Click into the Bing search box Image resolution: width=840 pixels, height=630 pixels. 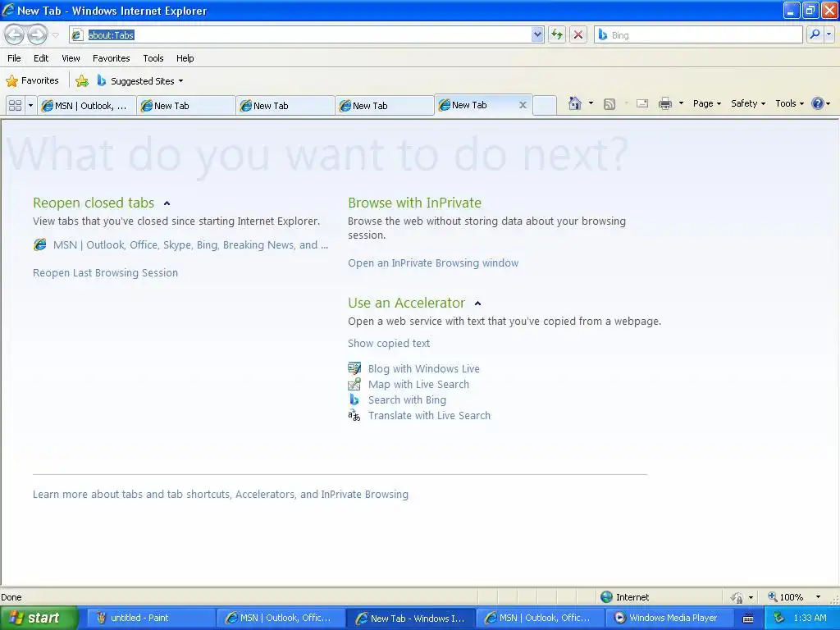tap(699, 34)
